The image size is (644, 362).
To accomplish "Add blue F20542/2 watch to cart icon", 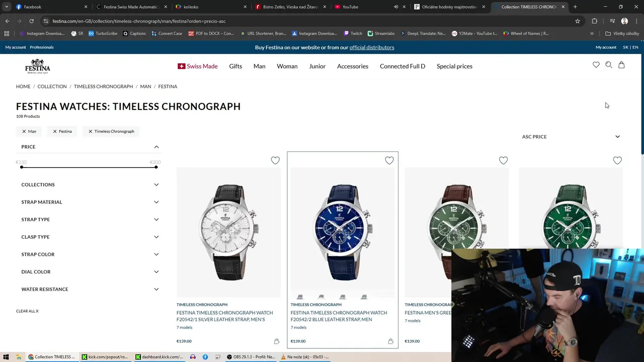I will pyautogui.click(x=391, y=341).
